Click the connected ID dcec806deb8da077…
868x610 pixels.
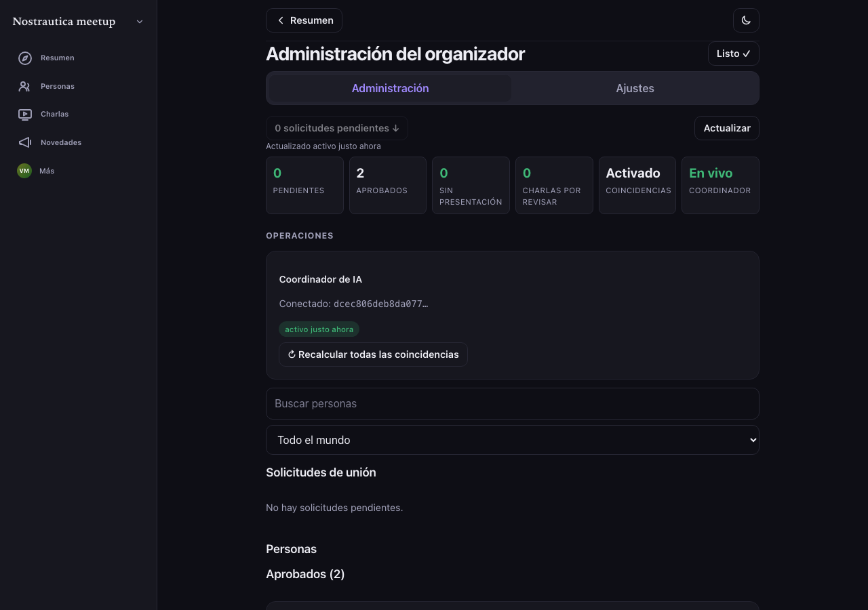point(381,304)
